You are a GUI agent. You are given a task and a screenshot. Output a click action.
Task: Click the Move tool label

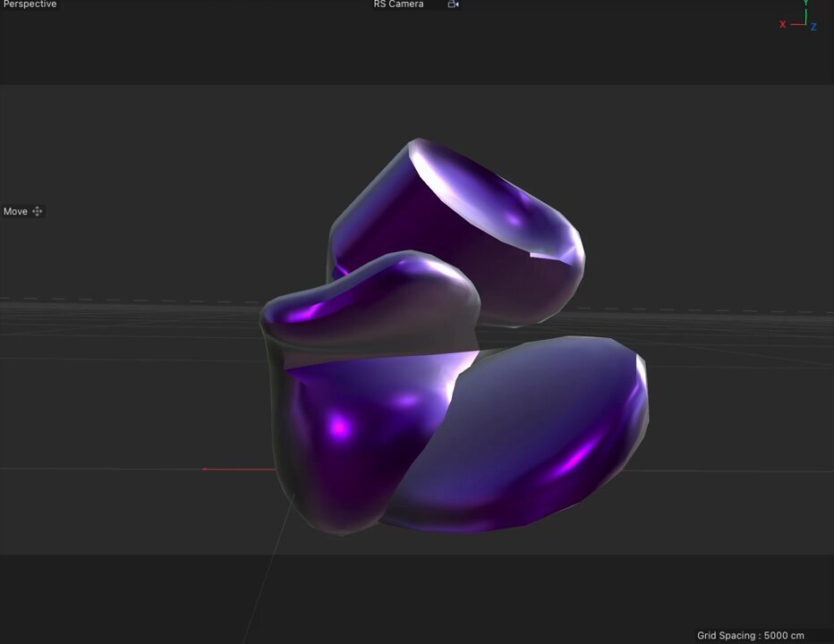(15, 212)
